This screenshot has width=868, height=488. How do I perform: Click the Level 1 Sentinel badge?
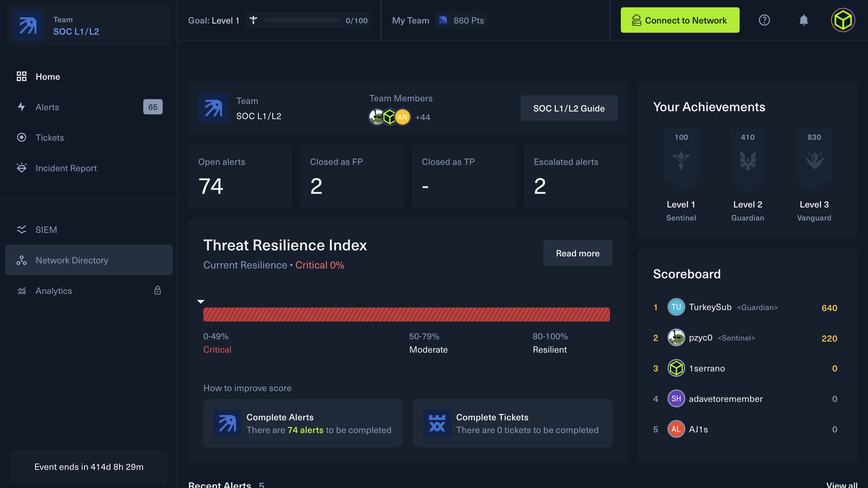tap(681, 160)
